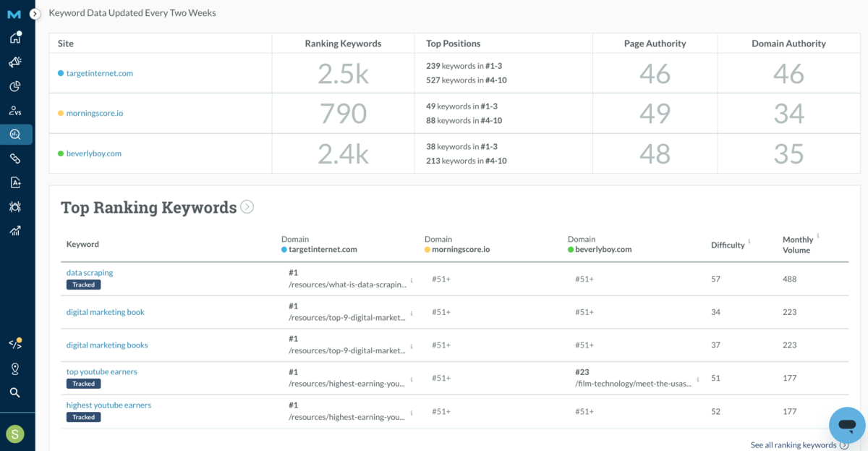Open the morningscore.io site link
This screenshot has height=451, width=868.
point(95,113)
